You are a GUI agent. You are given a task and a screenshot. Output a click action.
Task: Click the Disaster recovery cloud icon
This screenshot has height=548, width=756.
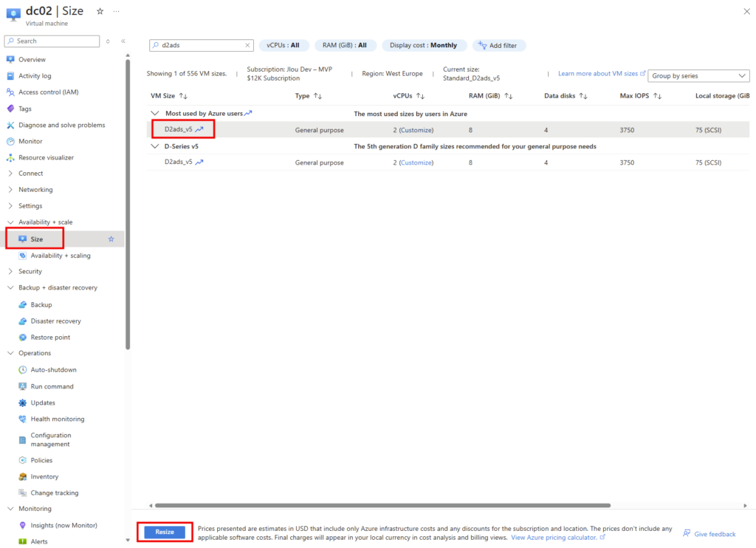click(x=22, y=321)
